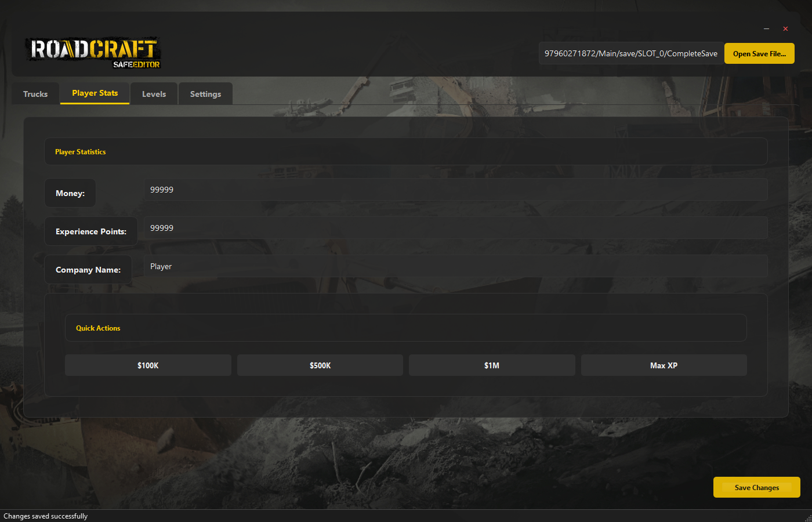Click the window resize grip in status bar

tap(808, 518)
